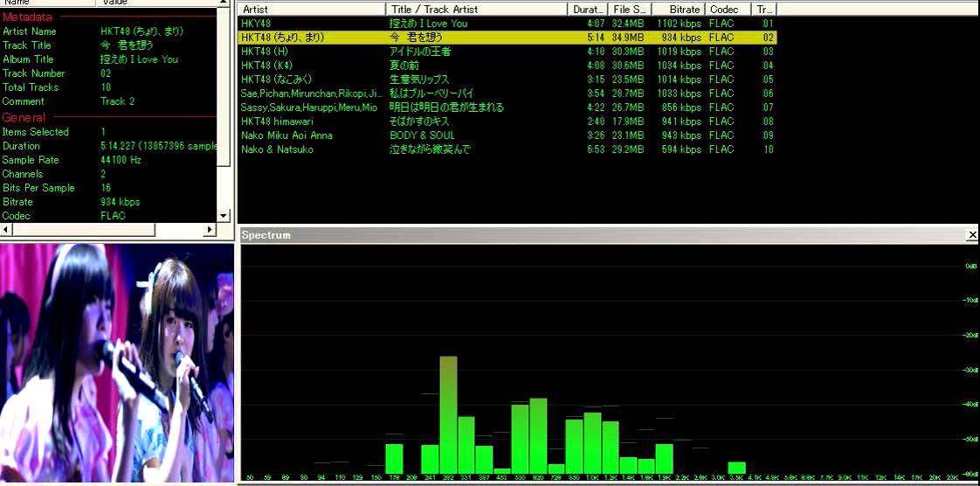Click the Album Title value 控えめ I Love You

point(140,59)
